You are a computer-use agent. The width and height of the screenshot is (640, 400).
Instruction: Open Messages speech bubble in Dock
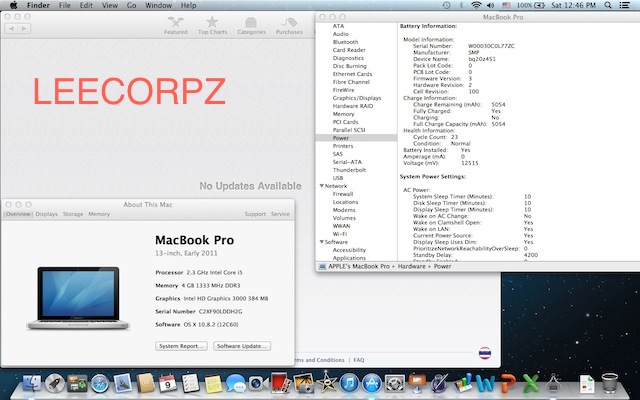[236, 384]
